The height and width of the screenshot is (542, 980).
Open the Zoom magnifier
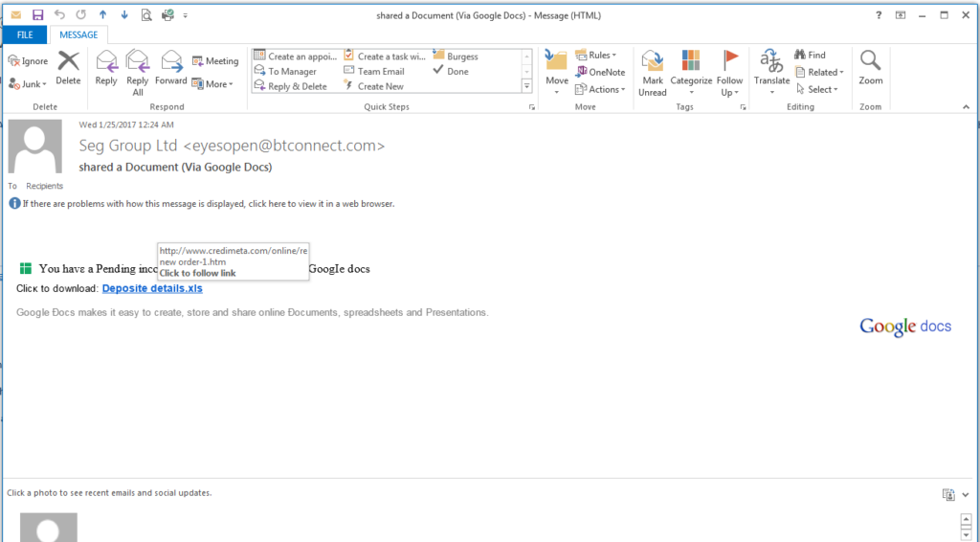pos(871,68)
